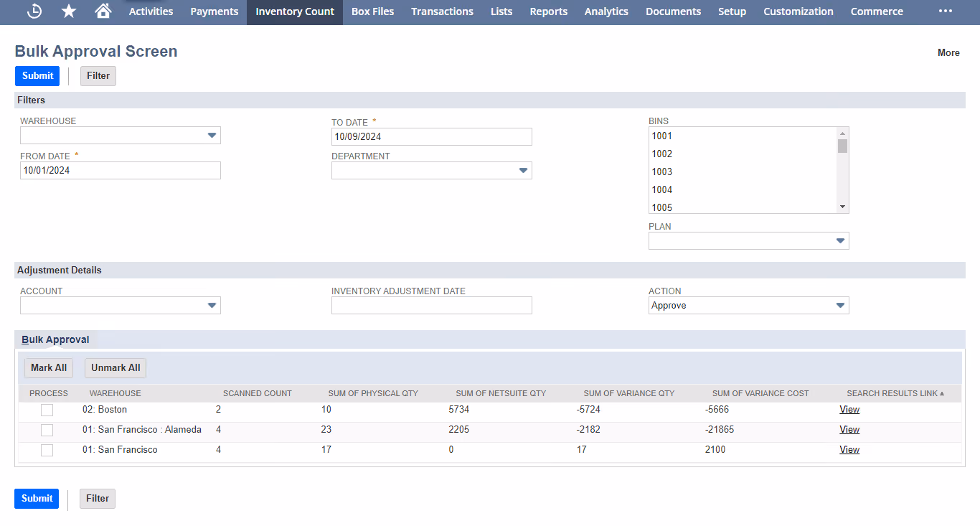Screen dimensions: 980x526
Task: Open the Analytics menu
Action: [x=606, y=11]
